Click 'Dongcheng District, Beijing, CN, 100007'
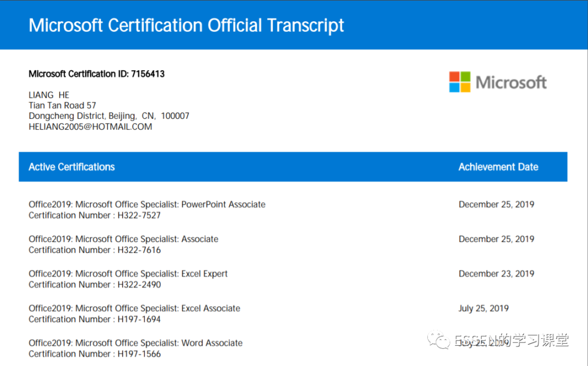588x366 pixels. click(x=109, y=116)
